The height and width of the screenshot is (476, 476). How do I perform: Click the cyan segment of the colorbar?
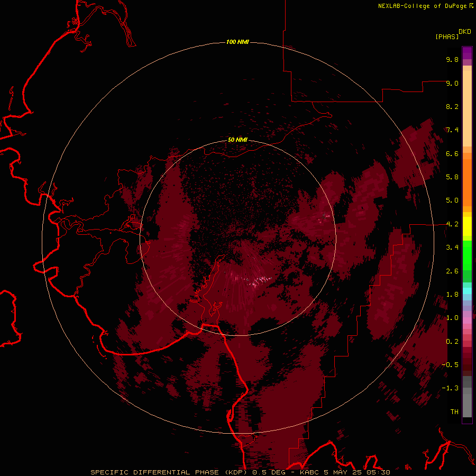pos(467,291)
